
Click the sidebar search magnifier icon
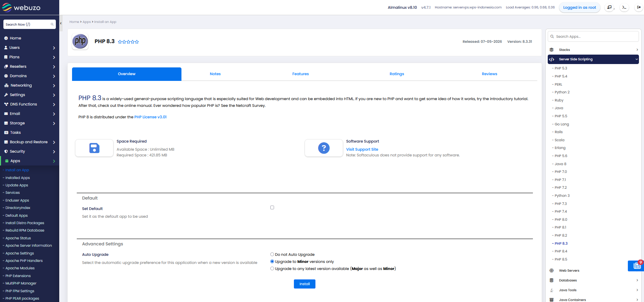coord(52,24)
